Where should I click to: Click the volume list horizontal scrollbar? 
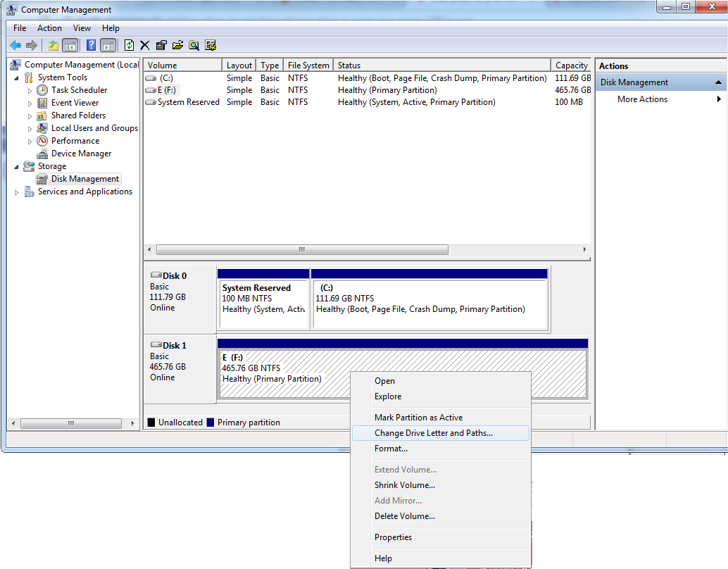301,250
